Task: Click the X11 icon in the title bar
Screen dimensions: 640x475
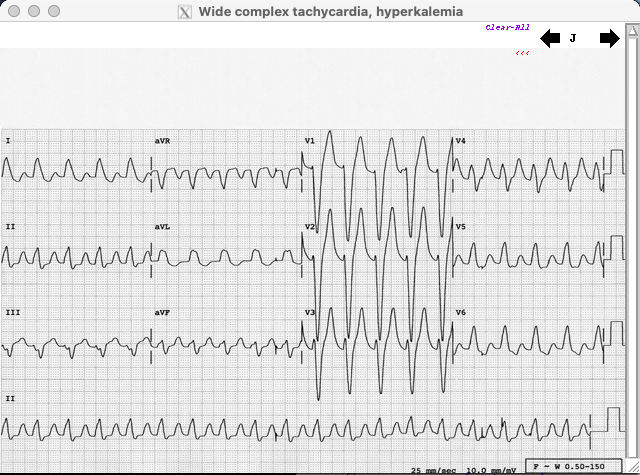Action: (x=185, y=12)
